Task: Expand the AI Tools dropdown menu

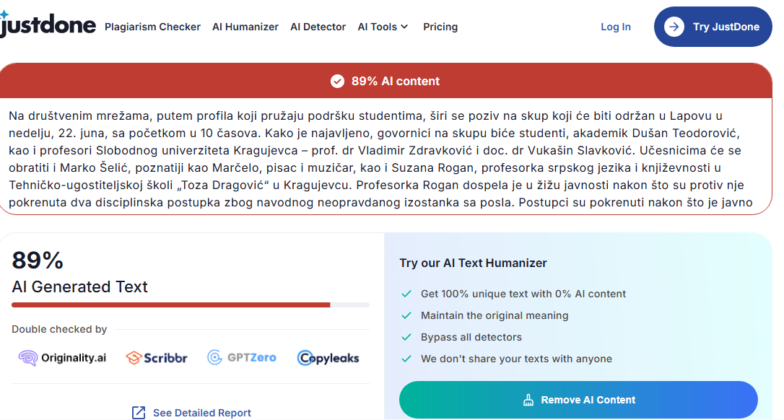Action: [384, 27]
